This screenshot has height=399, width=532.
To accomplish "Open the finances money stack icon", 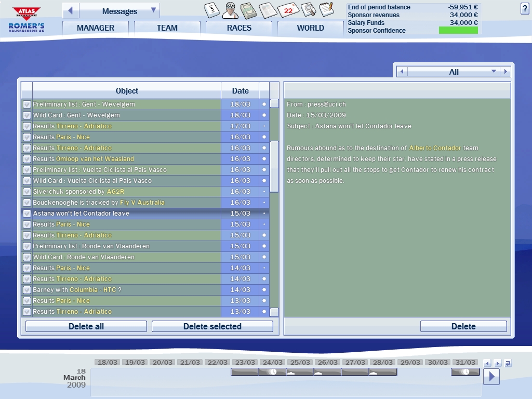I will click(249, 9).
